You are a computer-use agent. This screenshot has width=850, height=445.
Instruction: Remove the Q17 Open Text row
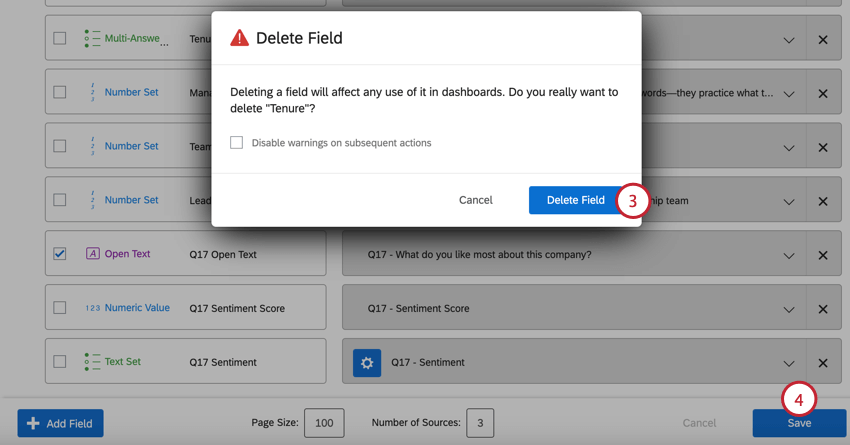pyautogui.click(x=823, y=255)
